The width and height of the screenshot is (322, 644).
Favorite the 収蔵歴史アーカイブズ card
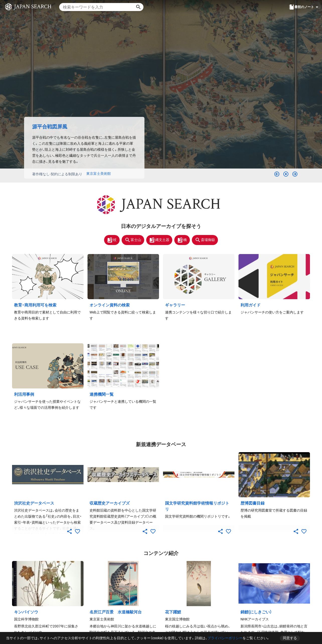[x=153, y=531]
